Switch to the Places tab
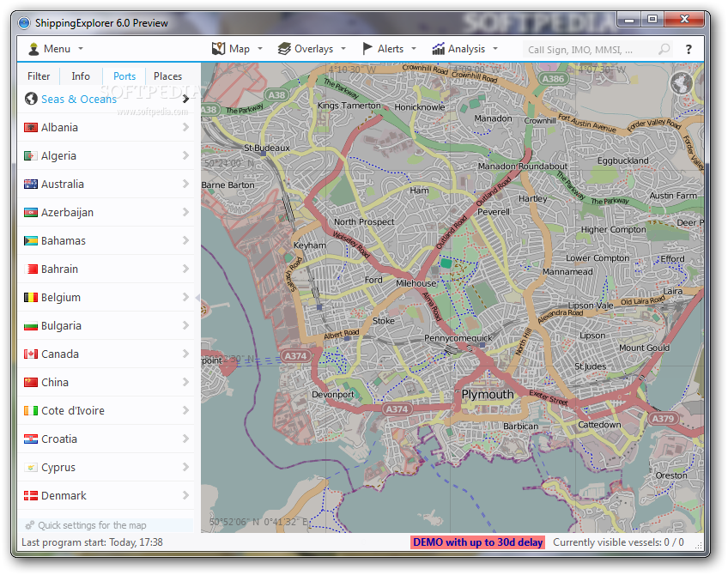 click(167, 76)
